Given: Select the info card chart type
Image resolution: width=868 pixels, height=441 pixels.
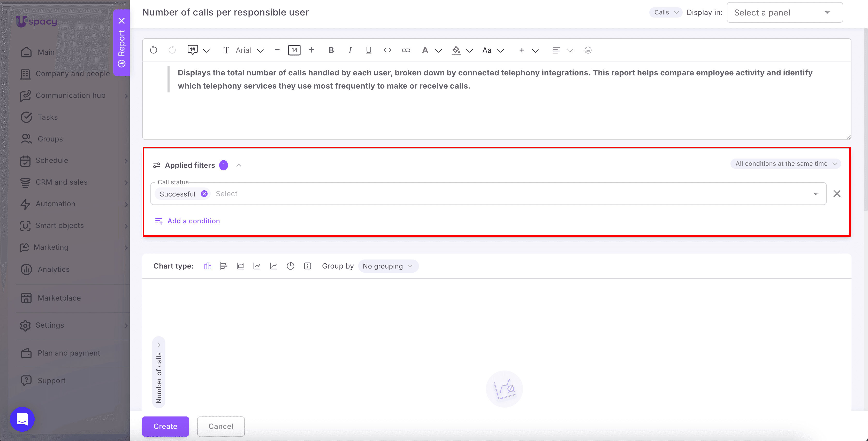Looking at the screenshot, I should coord(307,266).
